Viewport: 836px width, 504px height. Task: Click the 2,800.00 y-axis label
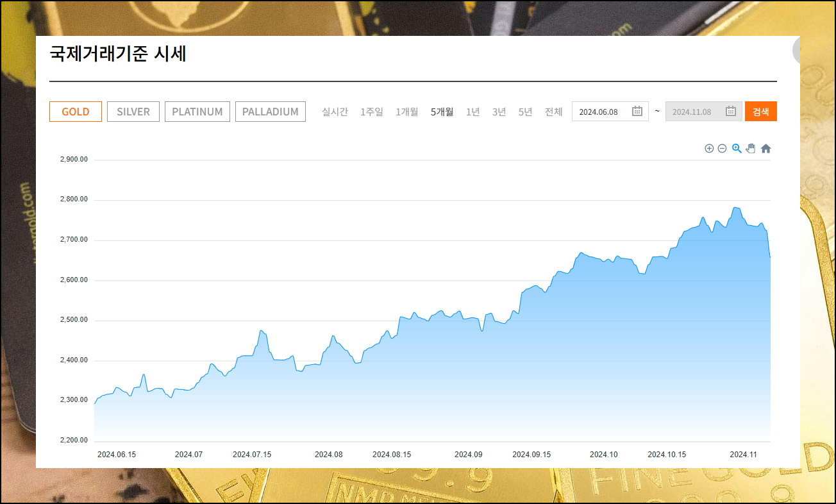(x=74, y=199)
